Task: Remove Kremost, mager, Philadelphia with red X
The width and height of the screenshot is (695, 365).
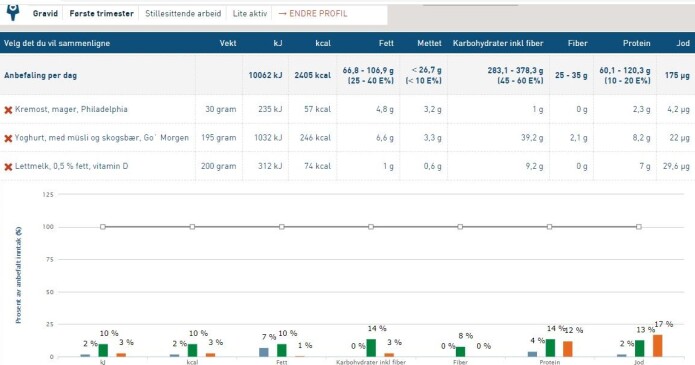Action: click(x=8, y=110)
